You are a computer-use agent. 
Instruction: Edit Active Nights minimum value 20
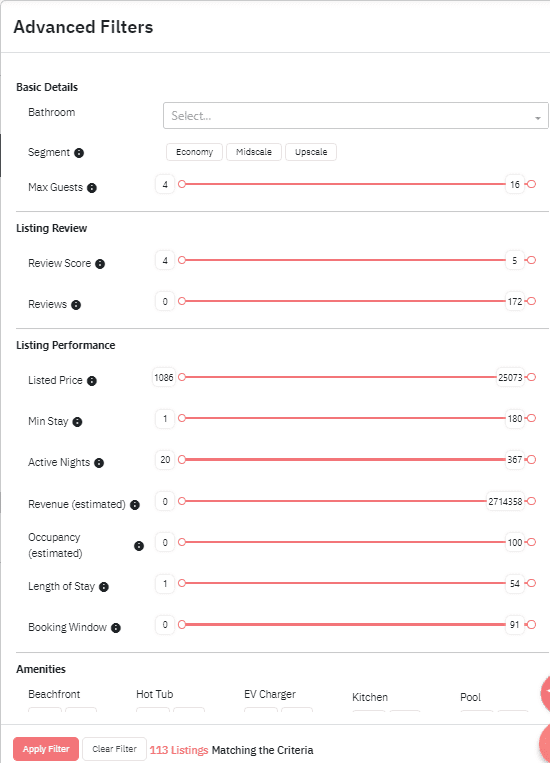tap(165, 460)
